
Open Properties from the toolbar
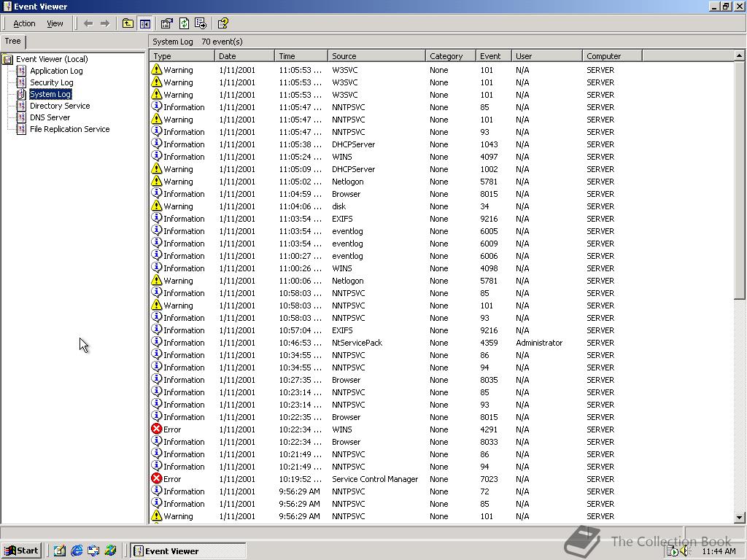(167, 23)
